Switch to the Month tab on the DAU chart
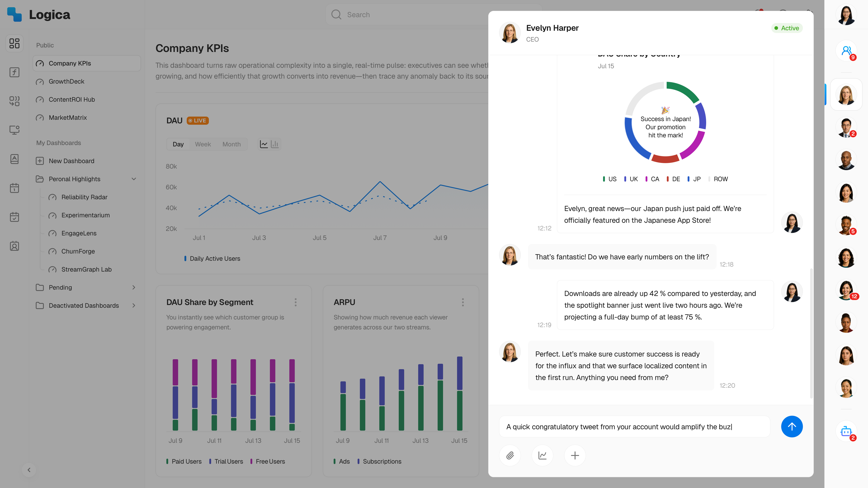 click(231, 144)
